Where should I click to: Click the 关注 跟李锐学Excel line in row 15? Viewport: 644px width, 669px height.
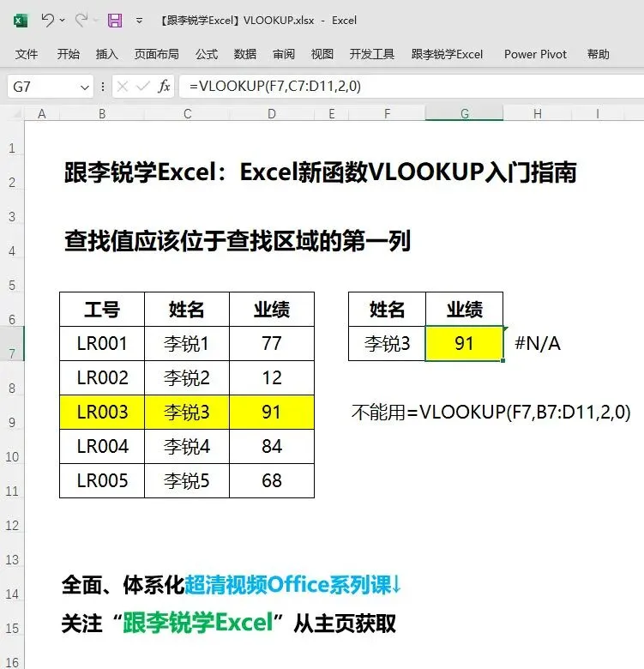pyautogui.click(x=229, y=623)
